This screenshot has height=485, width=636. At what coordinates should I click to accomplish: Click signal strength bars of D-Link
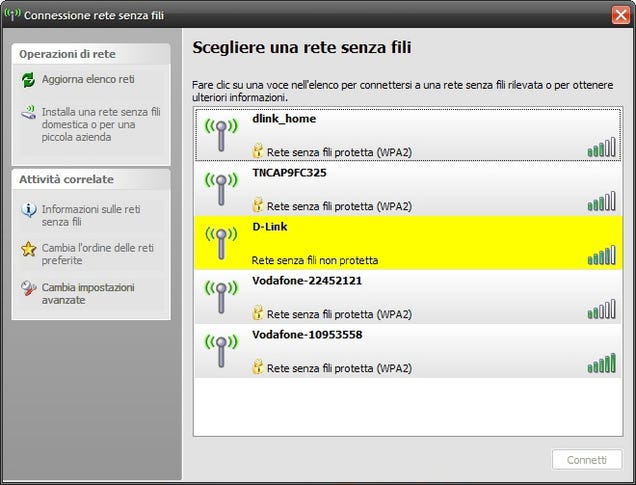tap(602, 255)
